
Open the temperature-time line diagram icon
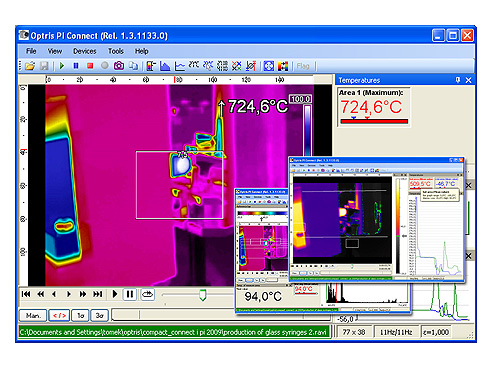coord(180,66)
